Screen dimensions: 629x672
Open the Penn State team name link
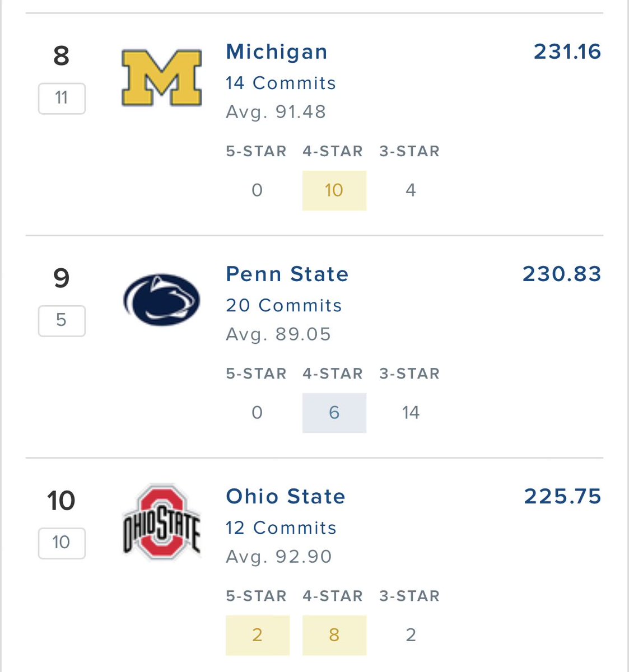point(287,274)
